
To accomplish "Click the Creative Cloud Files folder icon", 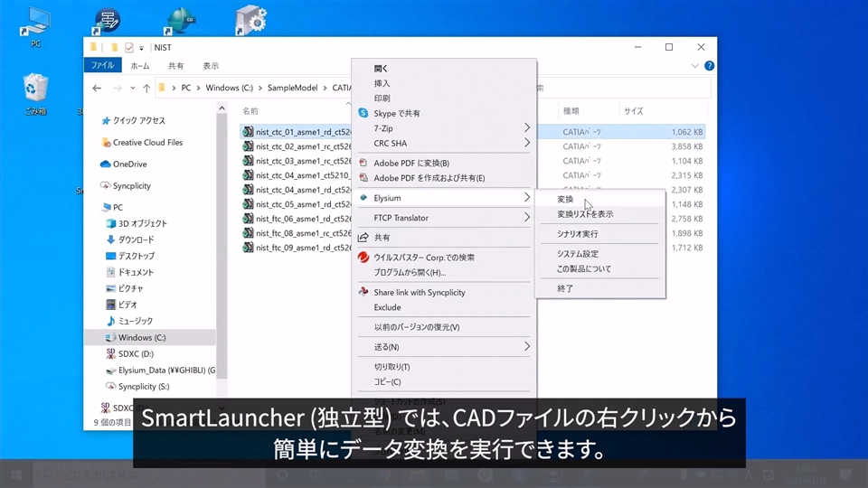I will [x=106, y=142].
